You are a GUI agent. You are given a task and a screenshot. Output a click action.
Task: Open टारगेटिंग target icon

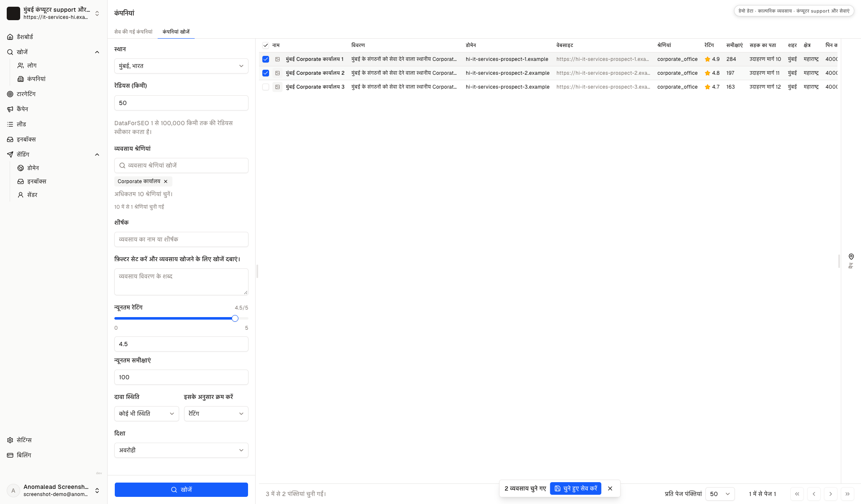click(x=10, y=94)
